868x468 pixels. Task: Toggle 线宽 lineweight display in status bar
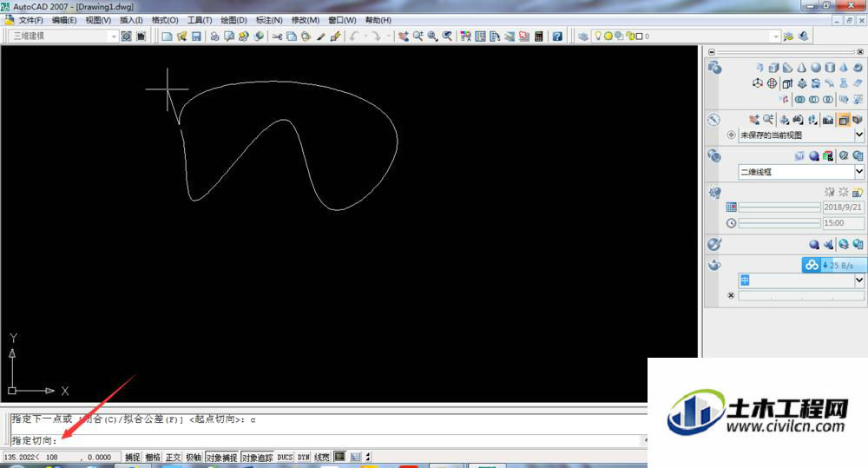(x=322, y=457)
